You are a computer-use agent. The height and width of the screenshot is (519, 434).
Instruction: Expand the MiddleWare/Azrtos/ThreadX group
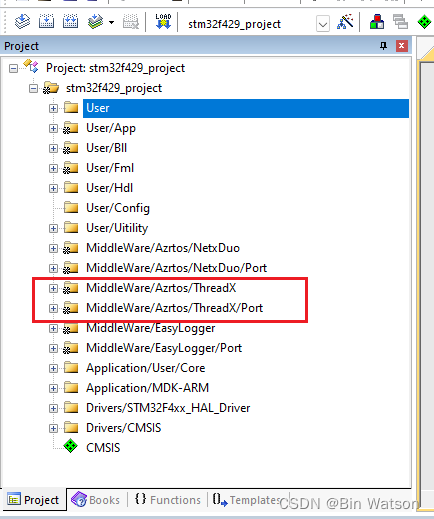point(53,288)
